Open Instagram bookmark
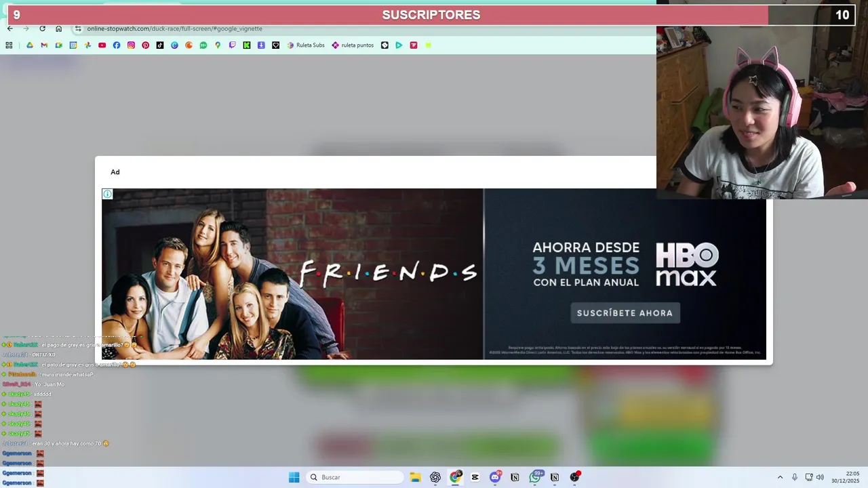Screen dimensions: 868x488 tap(131, 45)
